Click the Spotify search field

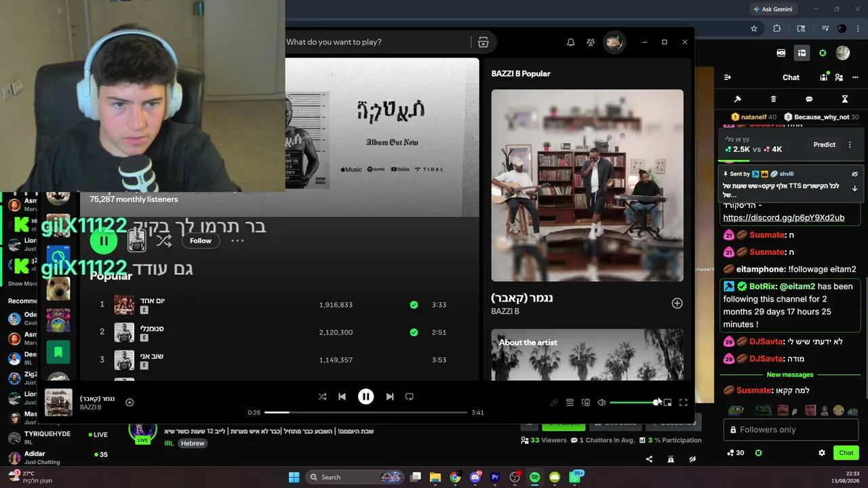[376, 42]
